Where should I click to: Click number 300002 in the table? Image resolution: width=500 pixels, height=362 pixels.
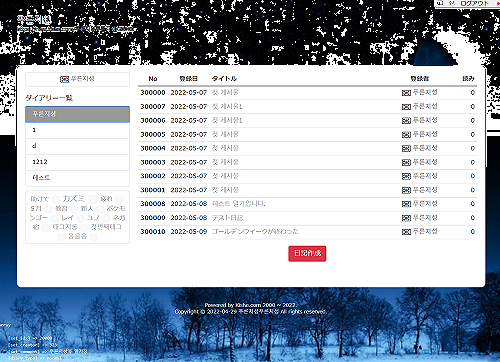pyautogui.click(x=153, y=176)
